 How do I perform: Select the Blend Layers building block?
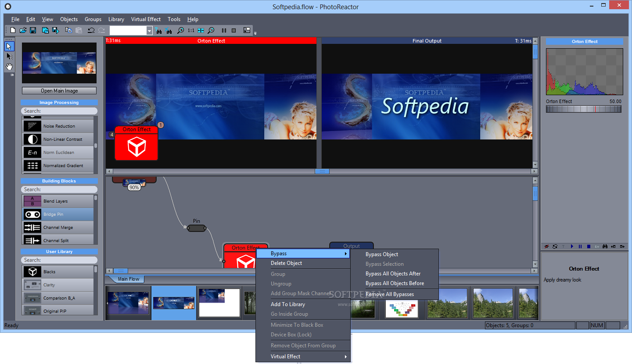click(x=58, y=201)
